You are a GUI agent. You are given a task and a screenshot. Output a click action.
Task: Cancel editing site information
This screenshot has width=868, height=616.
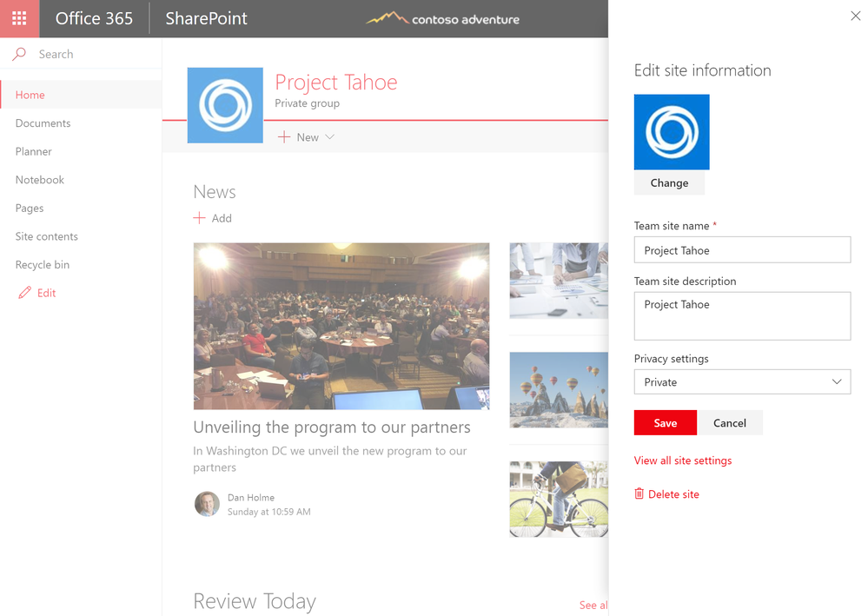click(x=730, y=423)
